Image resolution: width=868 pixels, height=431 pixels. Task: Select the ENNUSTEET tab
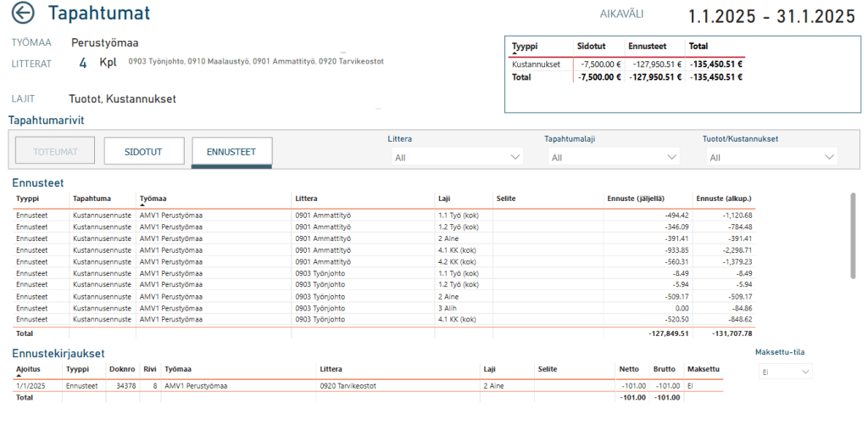pyautogui.click(x=231, y=151)
